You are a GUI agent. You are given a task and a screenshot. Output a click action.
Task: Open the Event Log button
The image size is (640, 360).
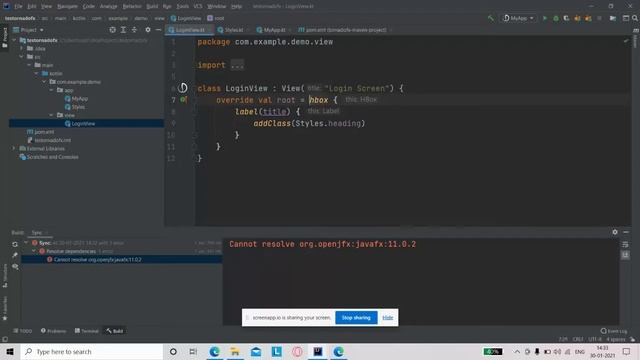(x=614, y=331)
